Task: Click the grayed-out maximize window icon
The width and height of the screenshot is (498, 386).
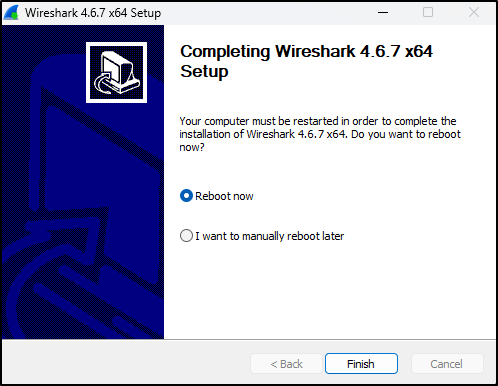Action: (428, 13)
